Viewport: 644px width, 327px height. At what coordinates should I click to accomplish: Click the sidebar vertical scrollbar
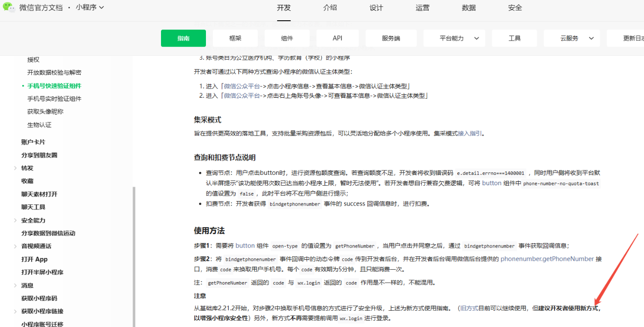(x=134, y=257)
